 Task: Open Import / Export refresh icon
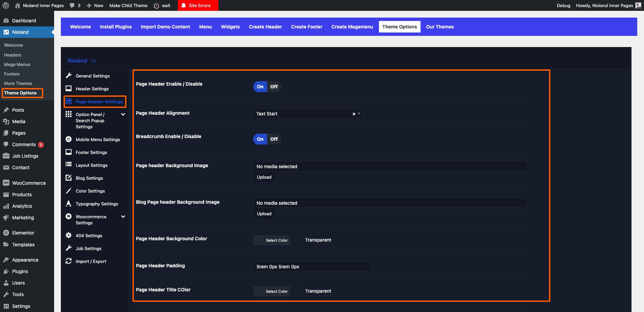[x=69, y=261]
